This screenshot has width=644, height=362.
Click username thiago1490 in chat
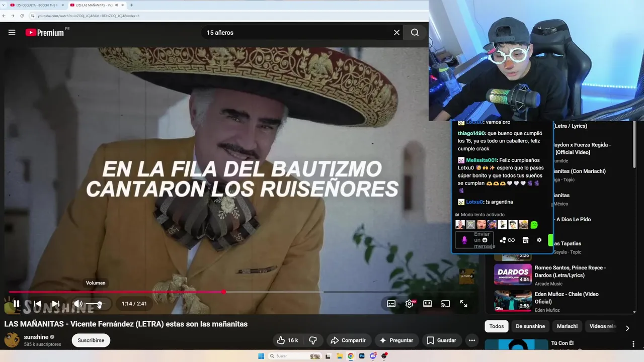(471, 133)
